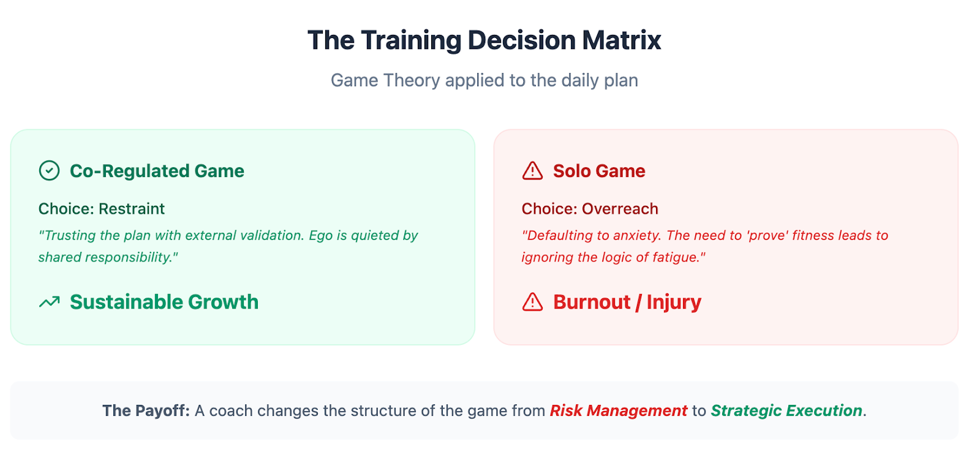Select the 'Solo Game' heading

coord(598,171)
